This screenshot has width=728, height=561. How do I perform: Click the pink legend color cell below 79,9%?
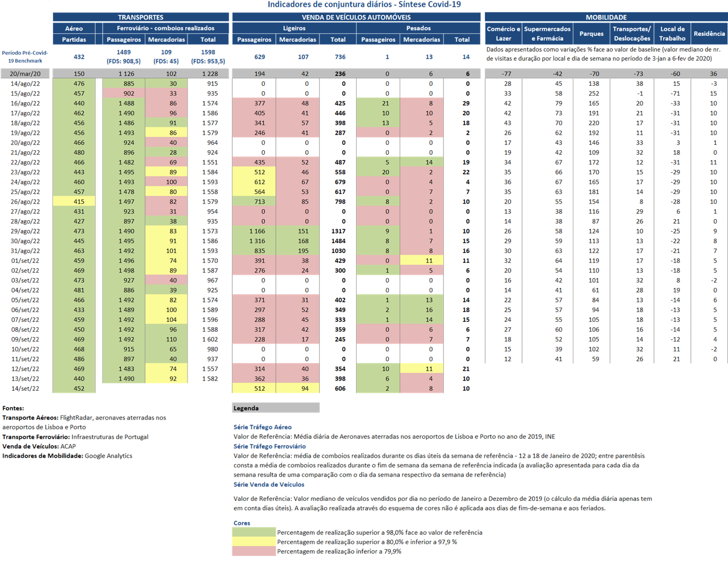tap(254, 551)
